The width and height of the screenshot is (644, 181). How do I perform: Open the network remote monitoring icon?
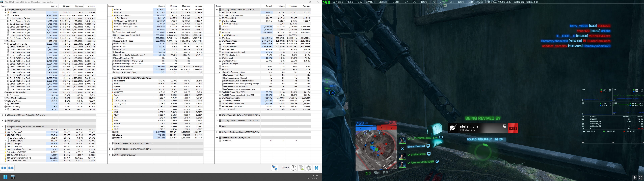[x=275, y=168]
